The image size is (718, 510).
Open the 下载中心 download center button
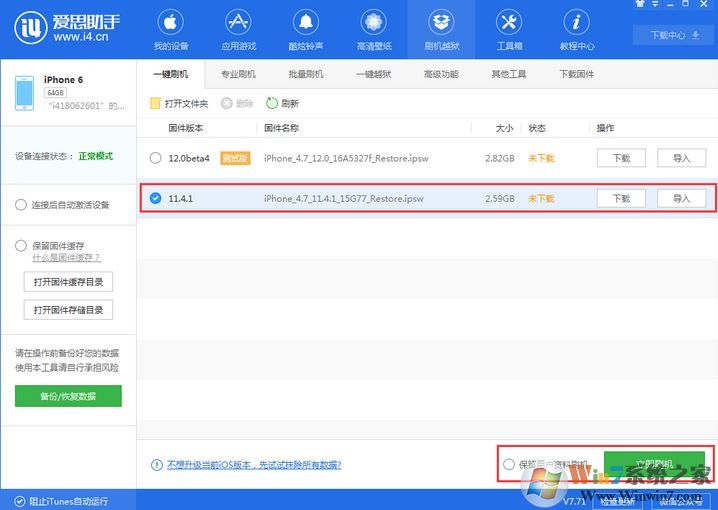[x=675, y=35]
